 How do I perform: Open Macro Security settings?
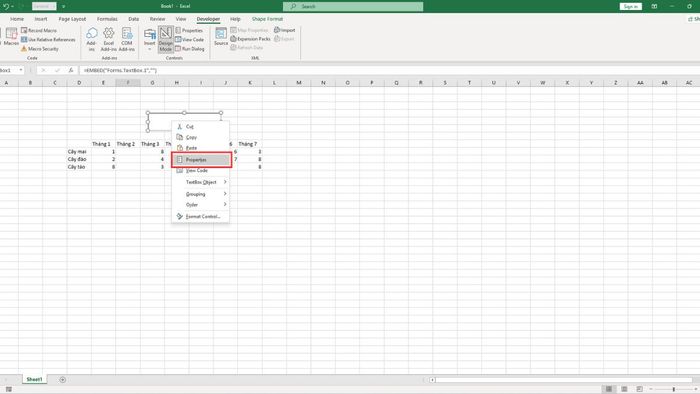coord(40,49)
